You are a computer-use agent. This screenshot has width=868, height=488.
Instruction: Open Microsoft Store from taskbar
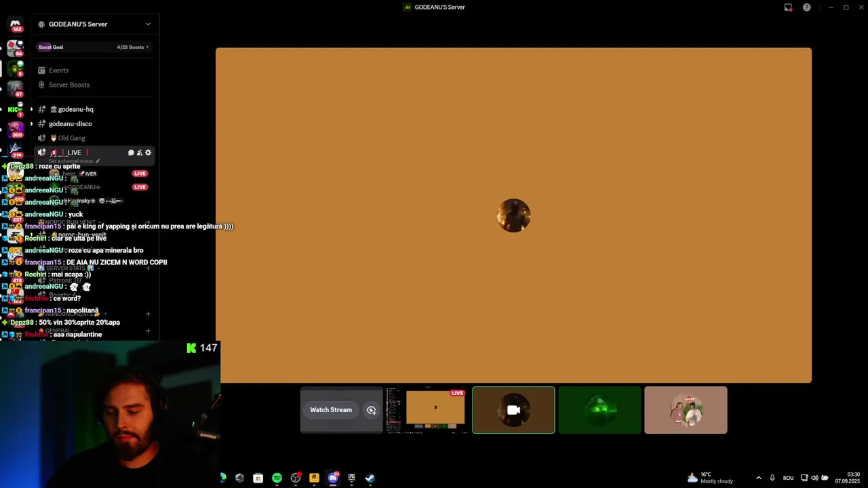pos(258,478)
